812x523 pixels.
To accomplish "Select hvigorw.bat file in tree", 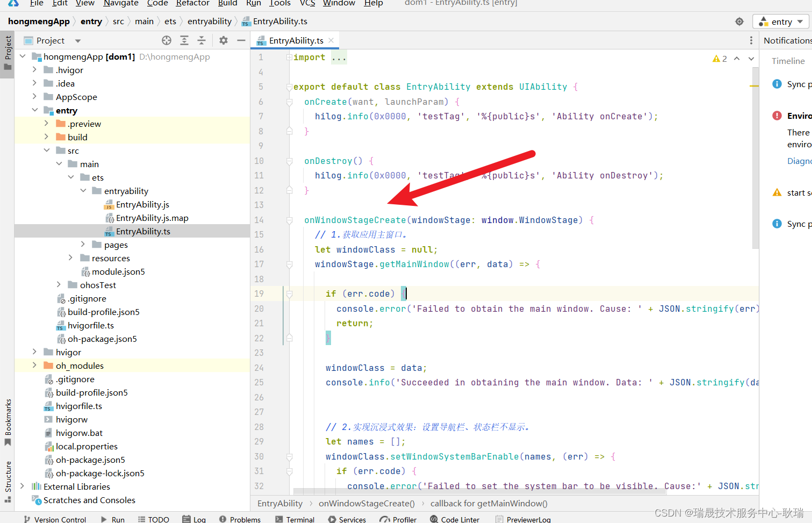I will (79, 433).
